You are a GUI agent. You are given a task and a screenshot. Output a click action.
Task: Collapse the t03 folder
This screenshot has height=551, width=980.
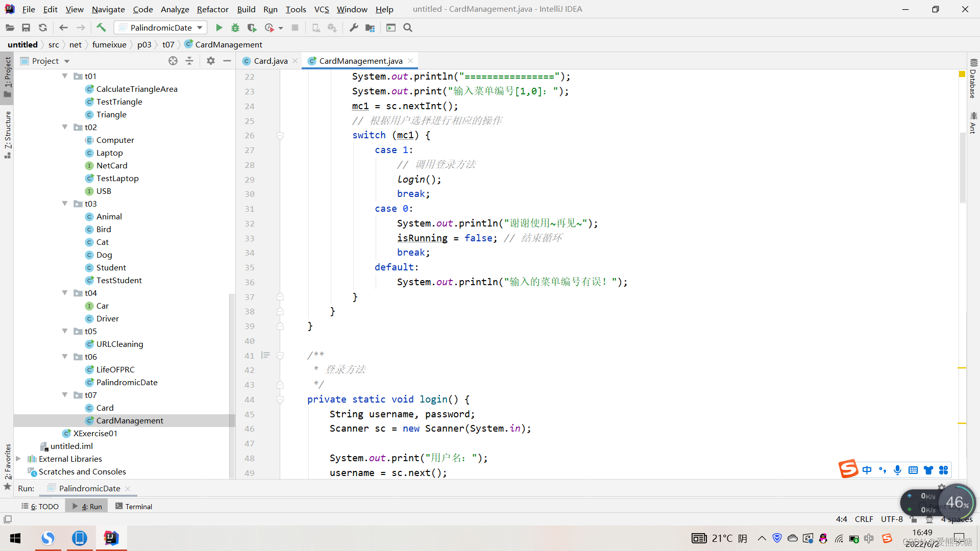point(65,204)
